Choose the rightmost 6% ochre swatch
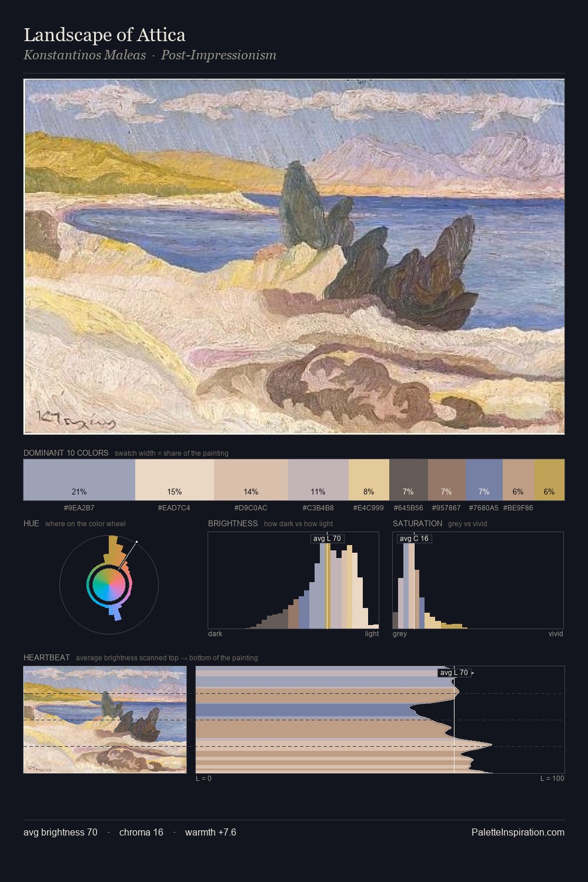588x882 pixels. click(549, 480)
